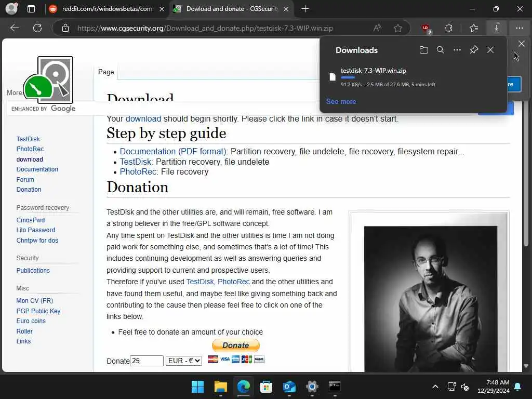
Task: Click the TestDisk logo image
Action: 48,79
